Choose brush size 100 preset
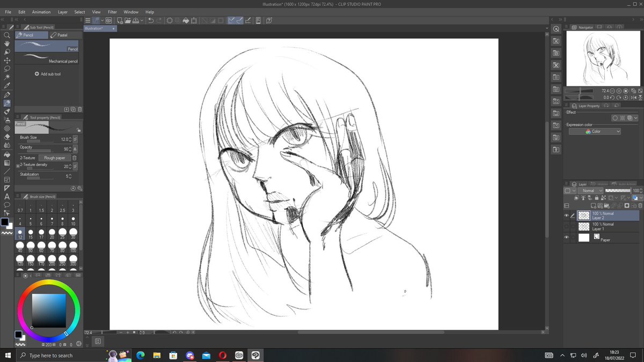Viewport: 644px width, 362px height. 73,247
